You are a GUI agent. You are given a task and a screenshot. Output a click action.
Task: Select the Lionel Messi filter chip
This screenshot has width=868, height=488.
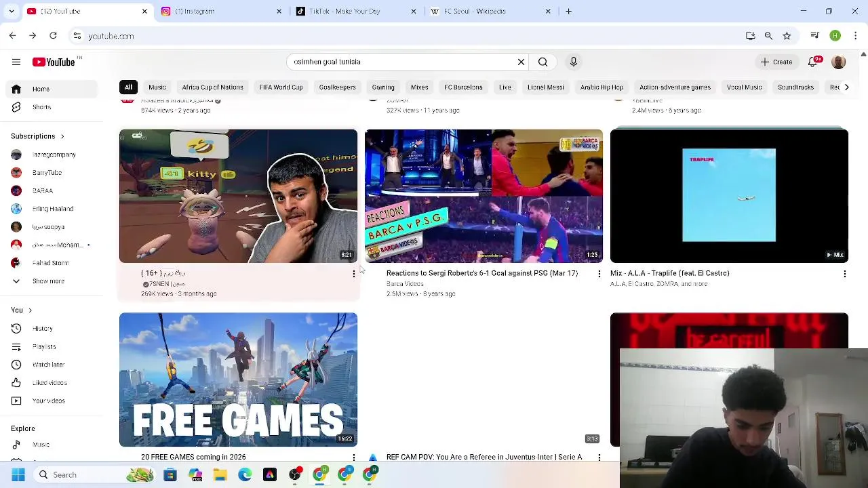[545, 87]
